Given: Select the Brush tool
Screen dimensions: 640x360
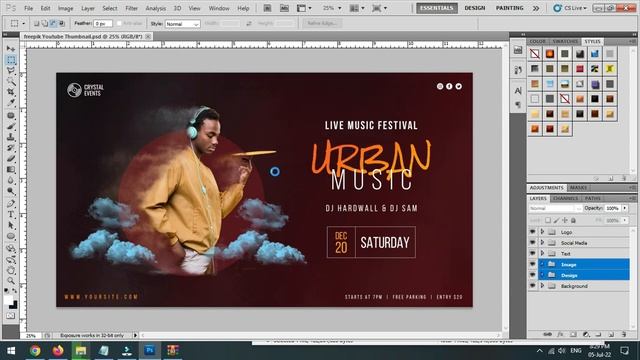Looking at the screenshot, I should click(x=11, y=126).
